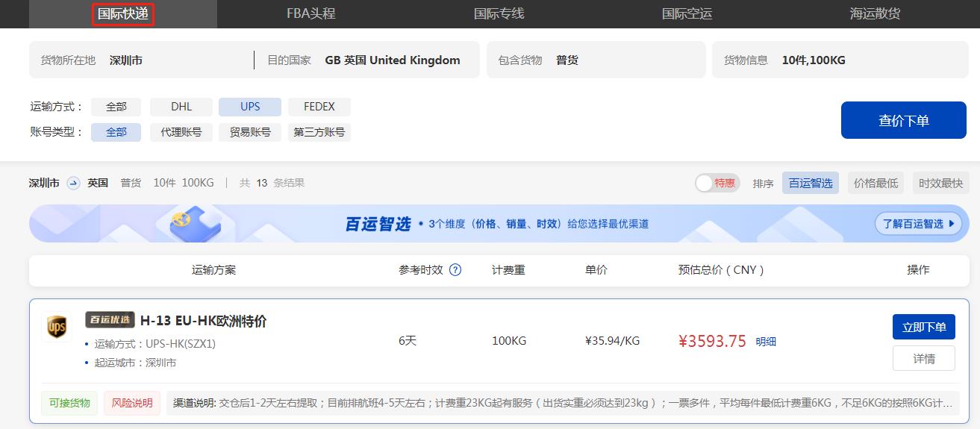Click the 查价下单 button
This screenshot has height=429, width=980.
(x=903, y=120)
